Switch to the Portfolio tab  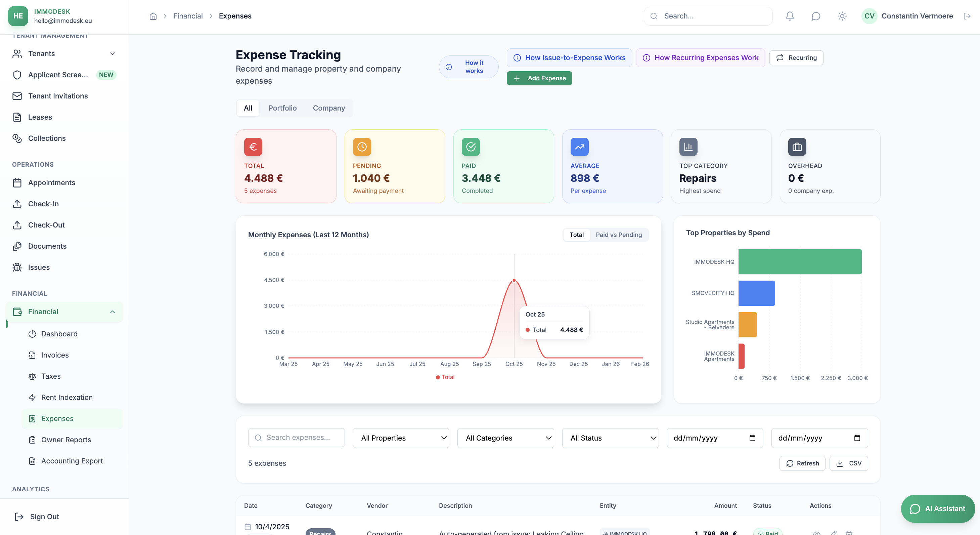282,108
